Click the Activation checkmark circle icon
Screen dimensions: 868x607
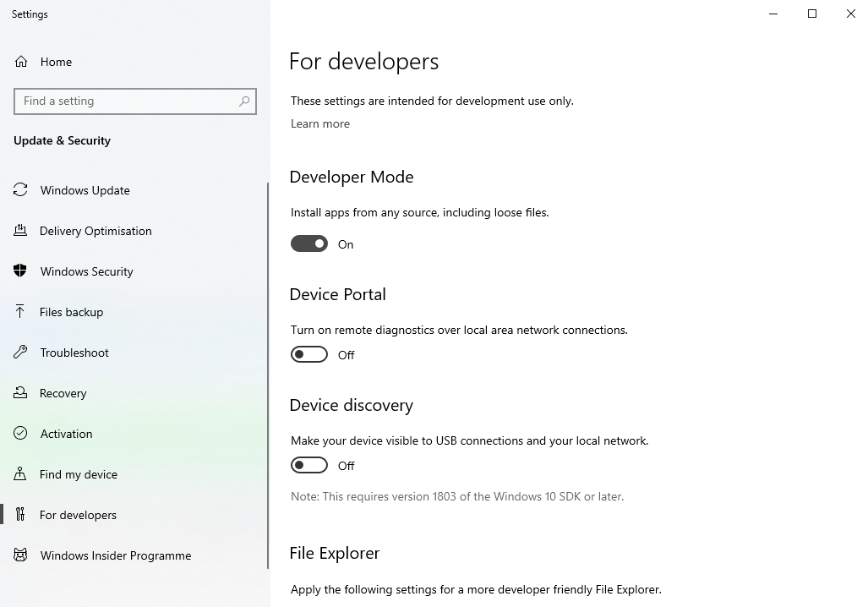[x=20, y=433]
